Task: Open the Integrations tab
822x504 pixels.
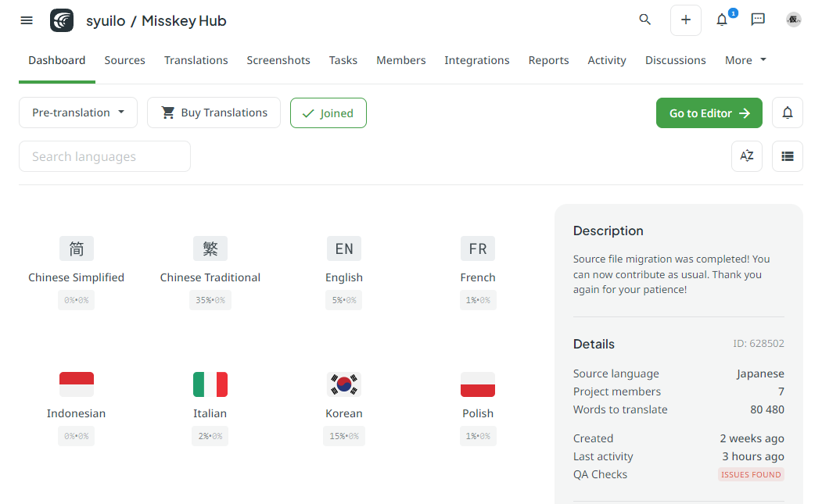Action: [x=477, y=60]
